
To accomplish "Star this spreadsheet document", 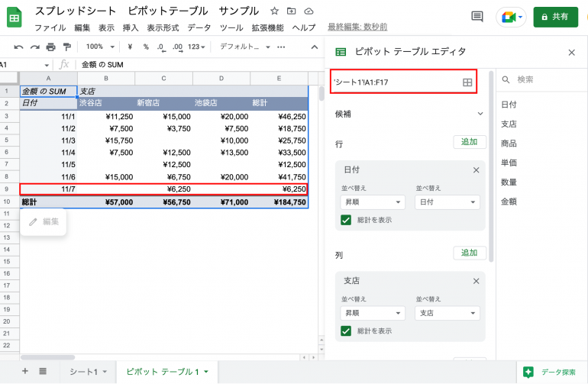I will (274, 11).
